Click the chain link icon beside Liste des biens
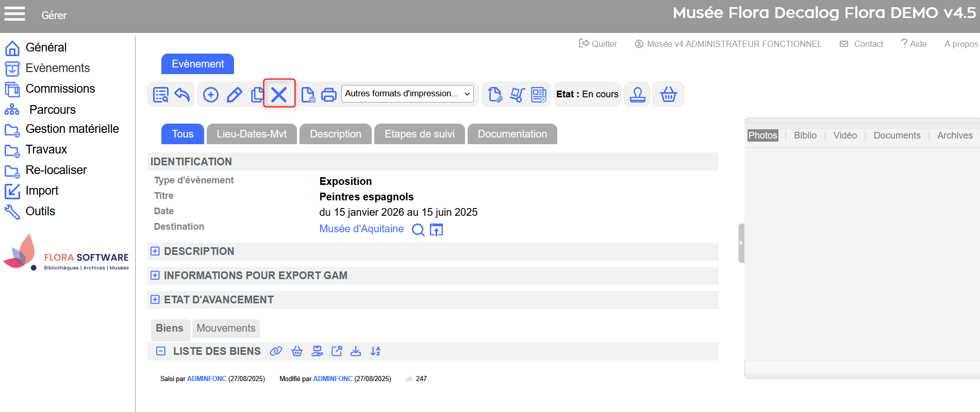 pos(276,351)
